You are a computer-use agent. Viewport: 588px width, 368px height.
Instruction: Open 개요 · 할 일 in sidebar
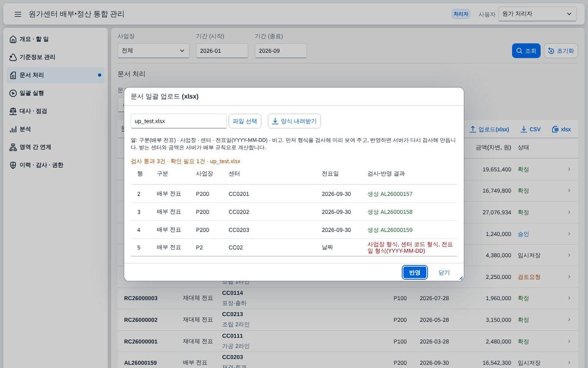tap(56, 39)
